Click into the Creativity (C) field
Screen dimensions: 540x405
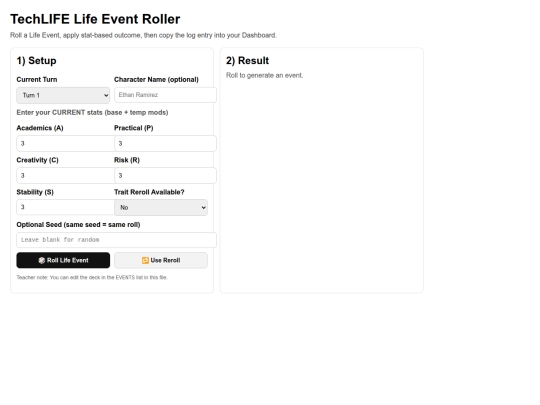[x=65, y=175]
